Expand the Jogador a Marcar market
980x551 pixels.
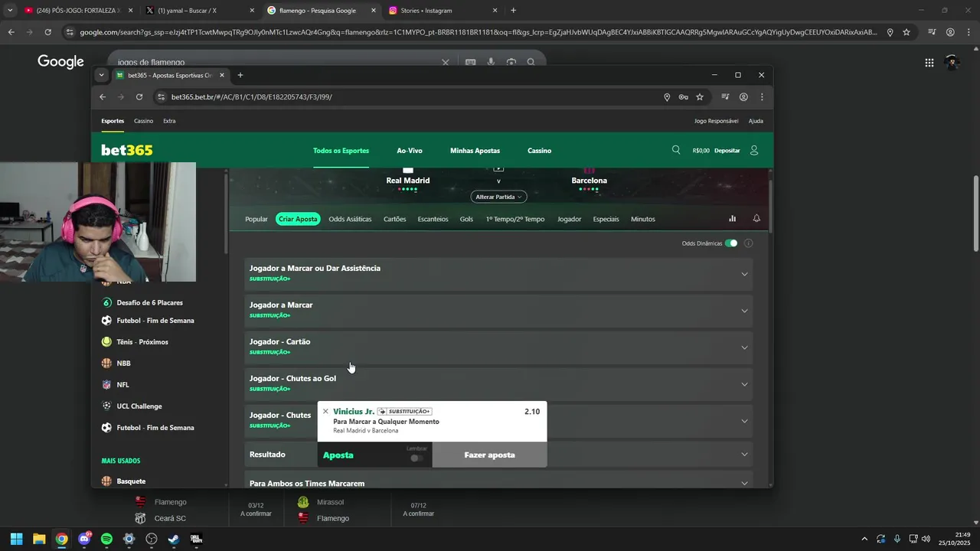click(498, 311)
